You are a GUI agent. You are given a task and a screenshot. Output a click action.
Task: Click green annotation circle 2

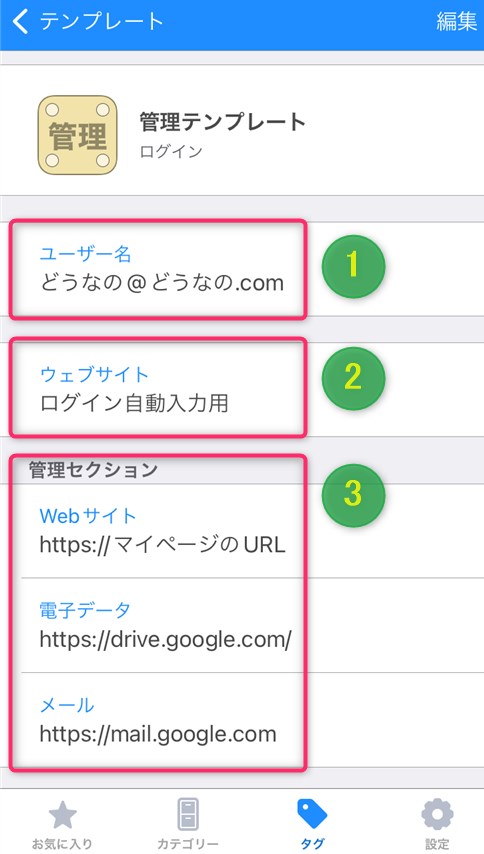[x=353, y=377]
